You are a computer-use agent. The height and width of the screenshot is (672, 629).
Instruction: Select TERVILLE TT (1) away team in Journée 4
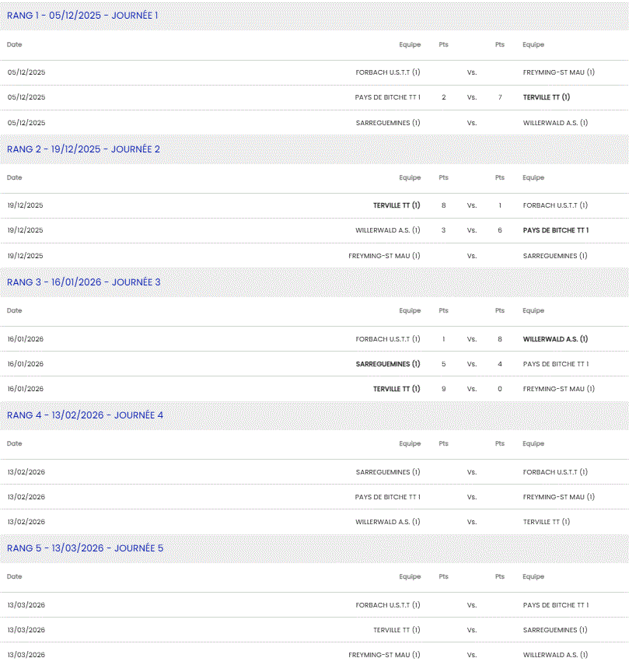[547, 522]
